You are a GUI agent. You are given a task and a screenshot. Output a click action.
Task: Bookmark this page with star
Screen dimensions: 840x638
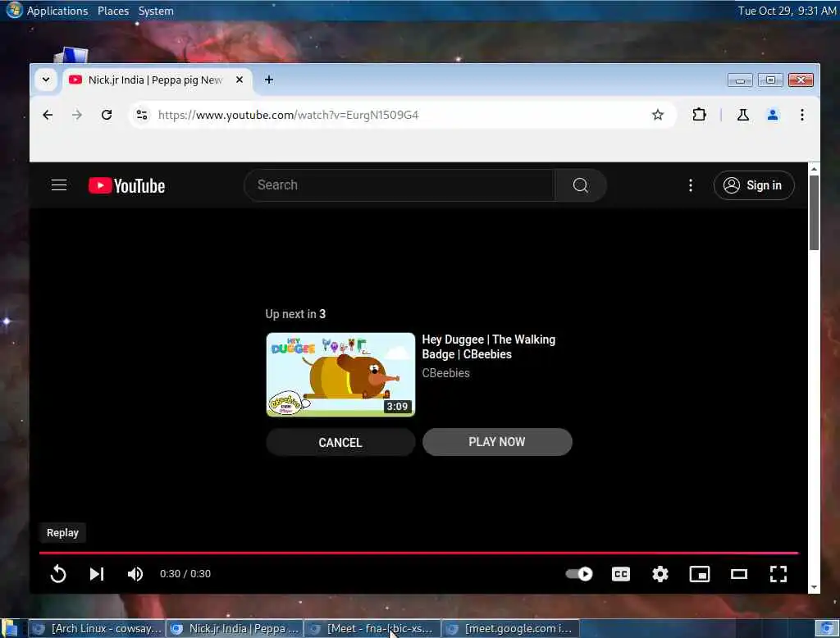658,115
